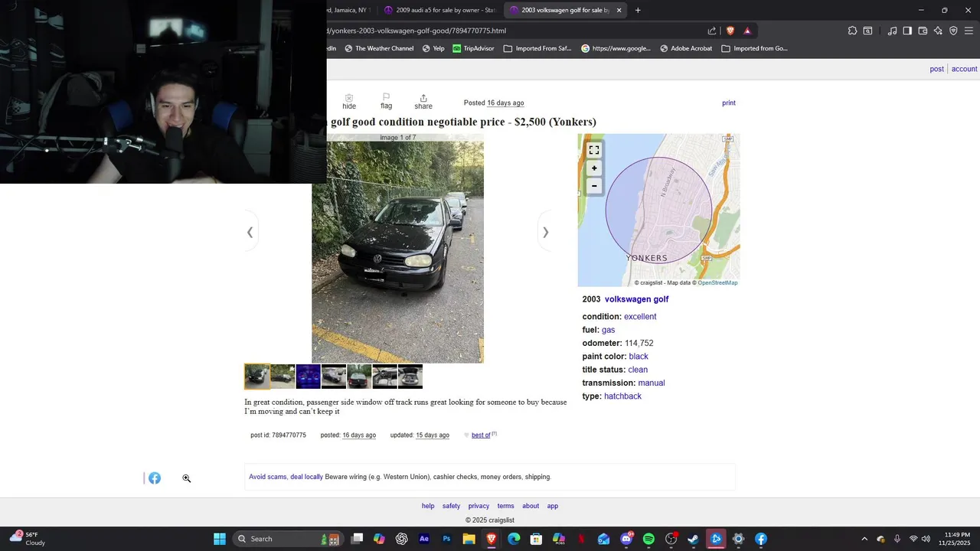Viewport: 980px width, 551px height.
Task: Click the condition excellent link
Action: click(640, 317)
